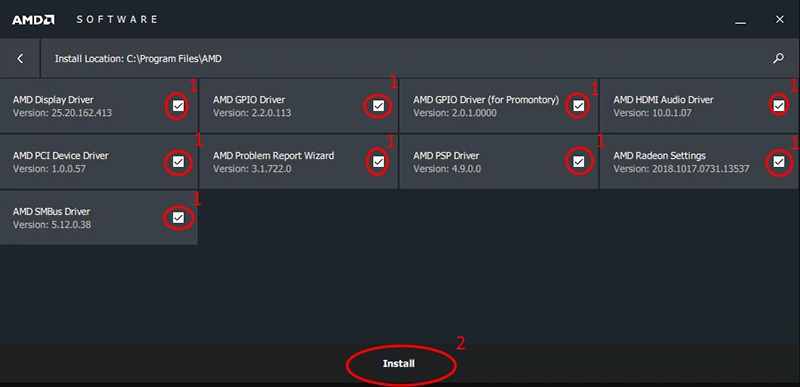Click the AMD SMBus Driver label
The height and width of the screenshot is (387, 800).
(x=51, y=212)
